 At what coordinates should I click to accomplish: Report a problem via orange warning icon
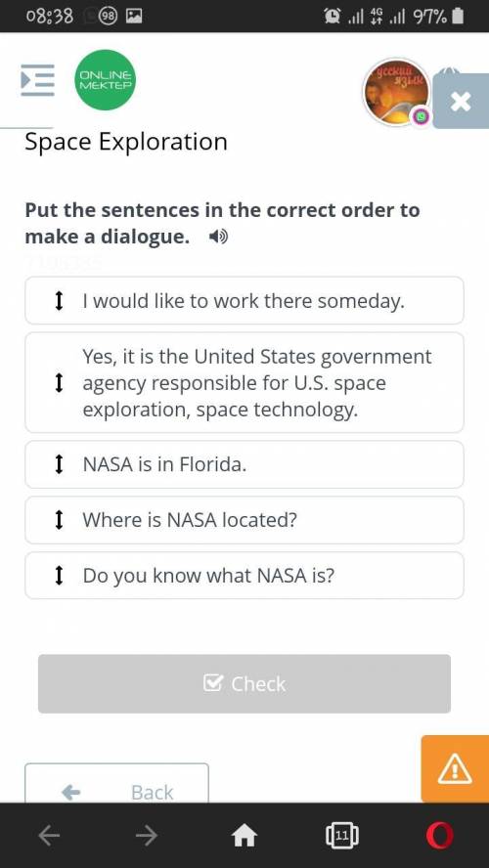455,769
